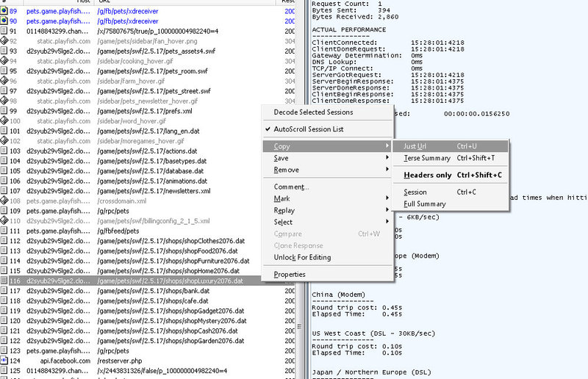The width and height of the screenshot is (588, 379).
Task: Open Comment... from context menu
Action: [x=328, y=187]
